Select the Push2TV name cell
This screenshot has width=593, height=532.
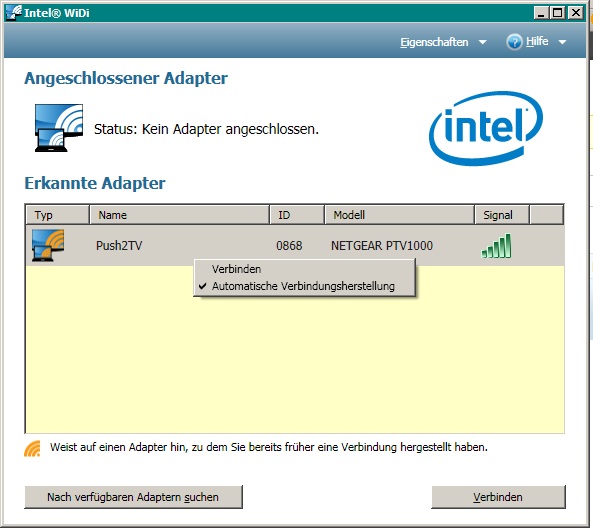(x=119, y=246)
